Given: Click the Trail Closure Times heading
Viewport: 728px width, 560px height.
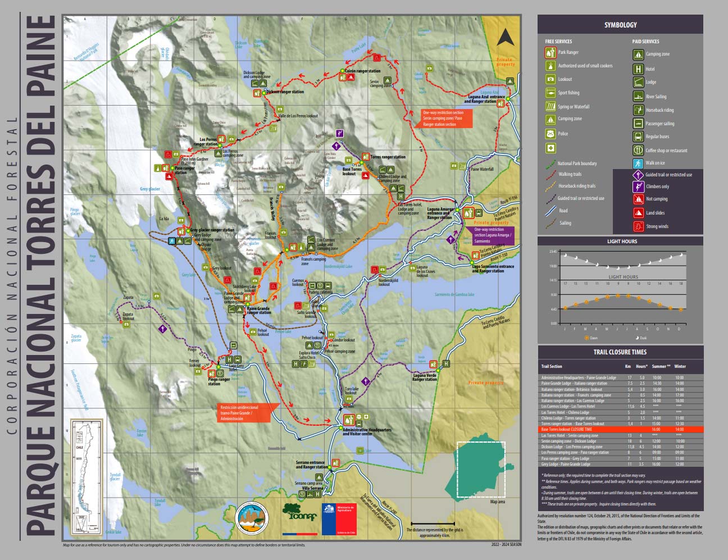Looking at the screenshot, I should (x=620, y=352).
